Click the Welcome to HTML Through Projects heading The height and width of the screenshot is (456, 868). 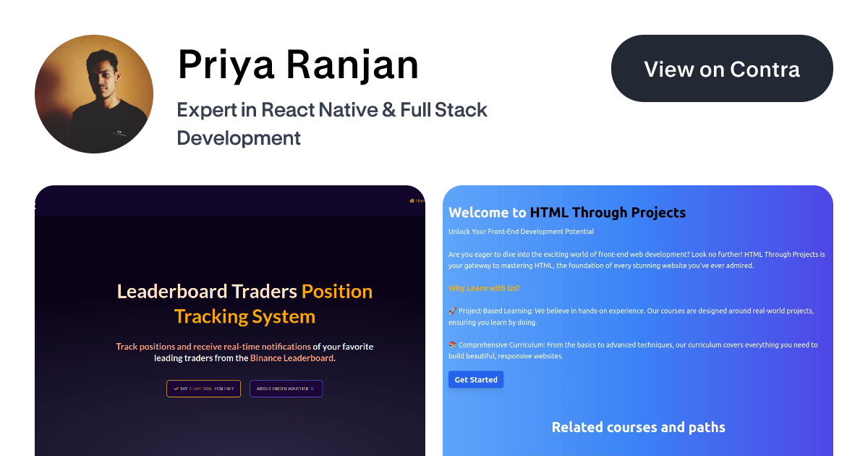pyautogui.click(x=567, y=212)
